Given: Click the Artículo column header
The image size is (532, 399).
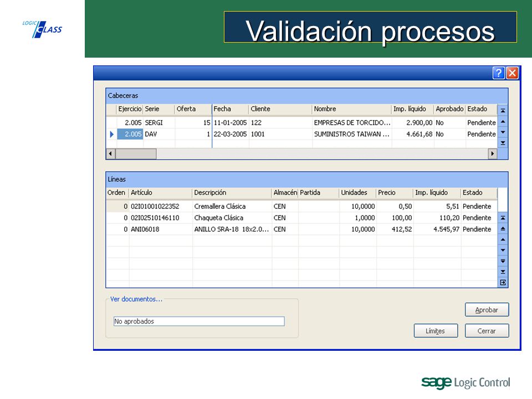Looking at the screenshot, I should pos(161,193).
